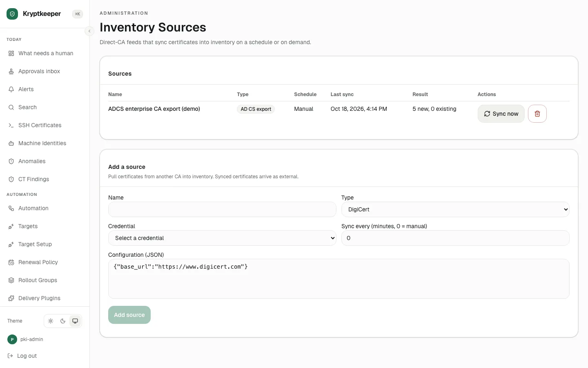Click the Kryptkeeper shield logo icon

click(x=12, y=14)
